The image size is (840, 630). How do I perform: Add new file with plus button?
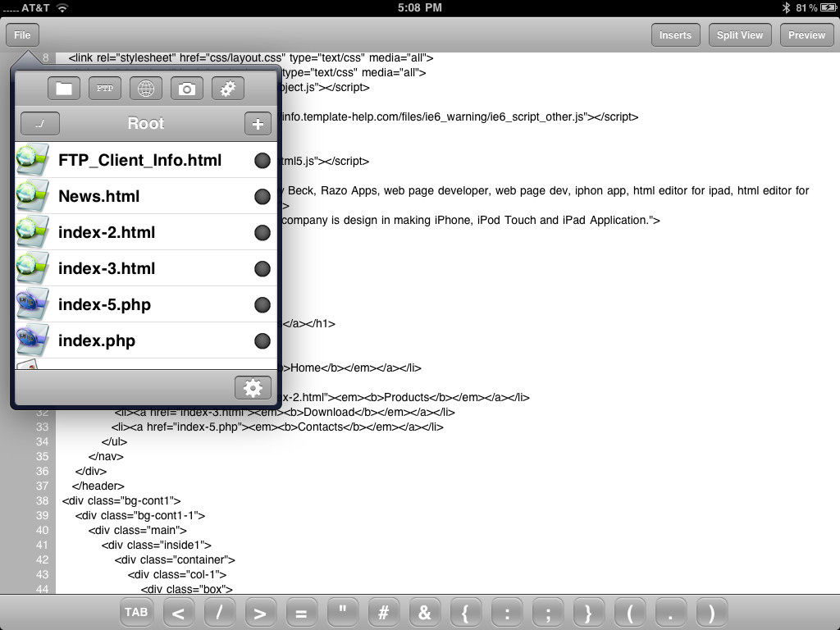[x=258, y=124]
